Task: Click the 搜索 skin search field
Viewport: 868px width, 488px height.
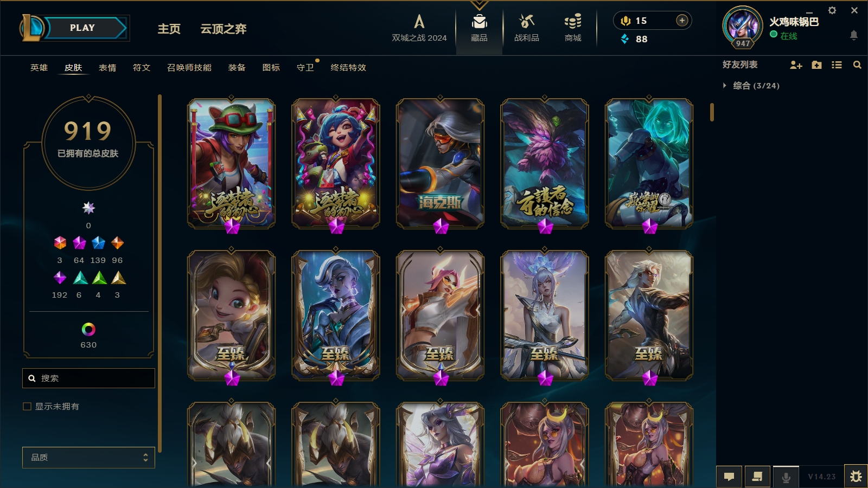Action: coord(88,378)
